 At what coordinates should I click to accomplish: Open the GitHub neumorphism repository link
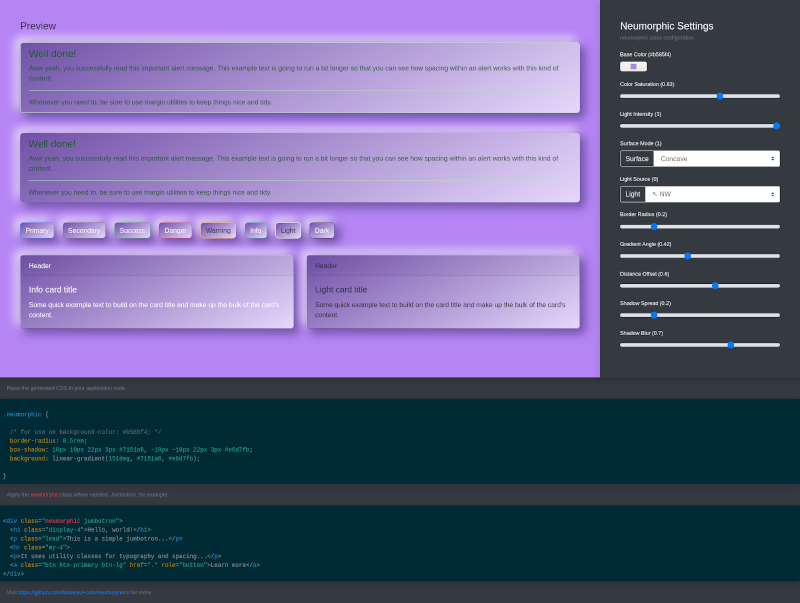pos(77,592)
